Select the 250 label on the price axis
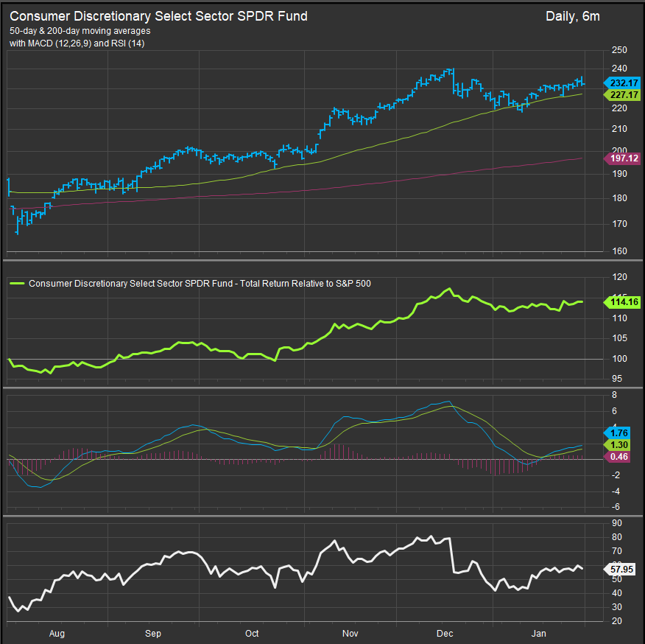The width and height of the screenshot is (645, 644). [x=619, y=50]
